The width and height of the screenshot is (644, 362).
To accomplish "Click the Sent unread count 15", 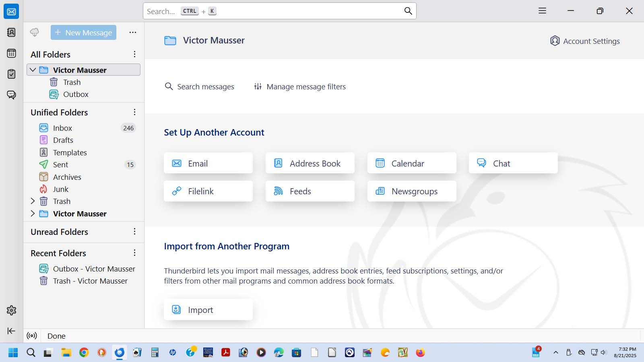I will [130, 165].
